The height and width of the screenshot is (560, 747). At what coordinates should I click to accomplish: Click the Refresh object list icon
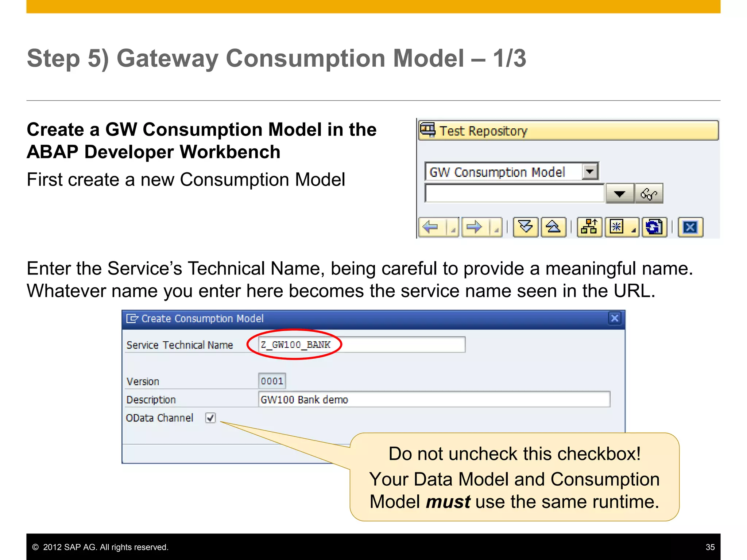[654, 227]
